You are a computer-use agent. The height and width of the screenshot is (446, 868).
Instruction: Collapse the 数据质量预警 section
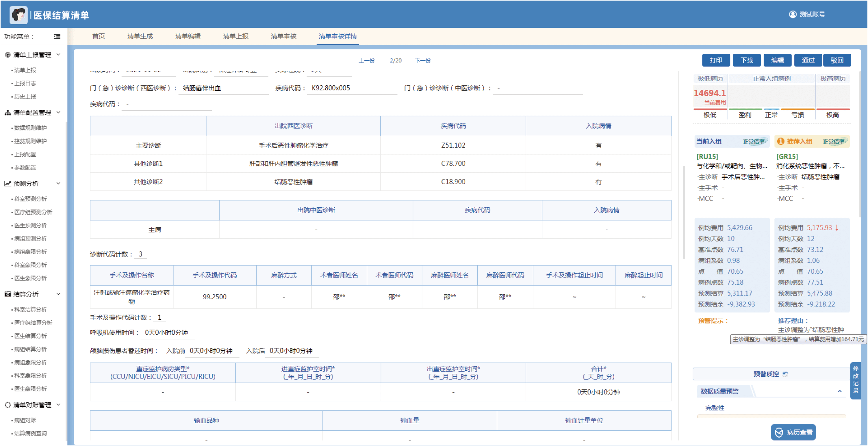[x=839, y=391]
